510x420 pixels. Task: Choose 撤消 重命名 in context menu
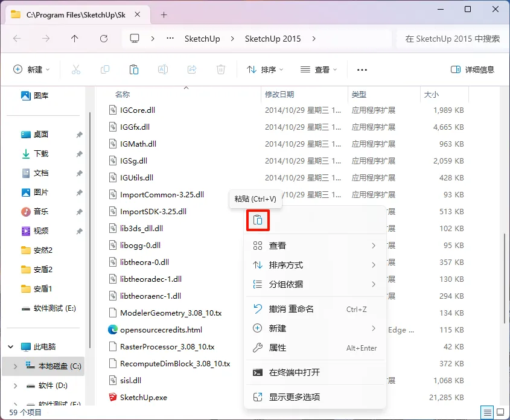click(314, 309)
